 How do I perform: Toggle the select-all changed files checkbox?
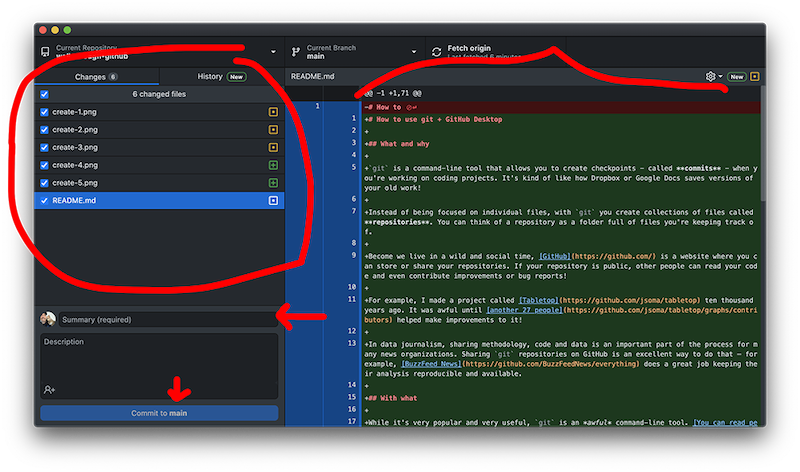pyautogui.click(x=44, y=94)
